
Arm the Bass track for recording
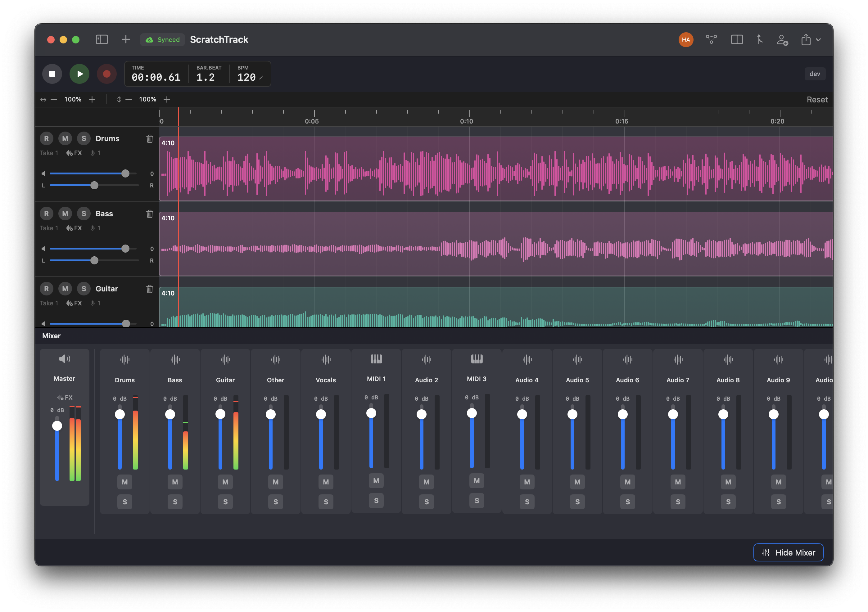[x=47, y=214]
